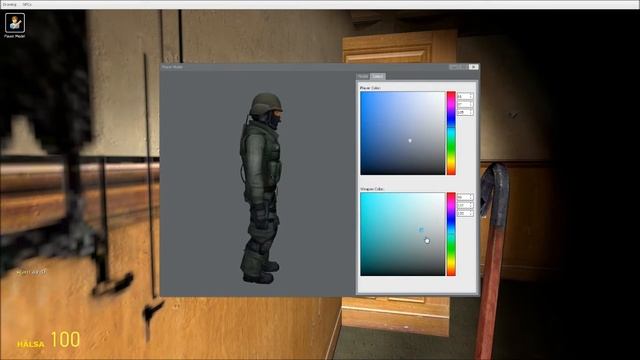Open the NPCs menu

click(27, 4)
